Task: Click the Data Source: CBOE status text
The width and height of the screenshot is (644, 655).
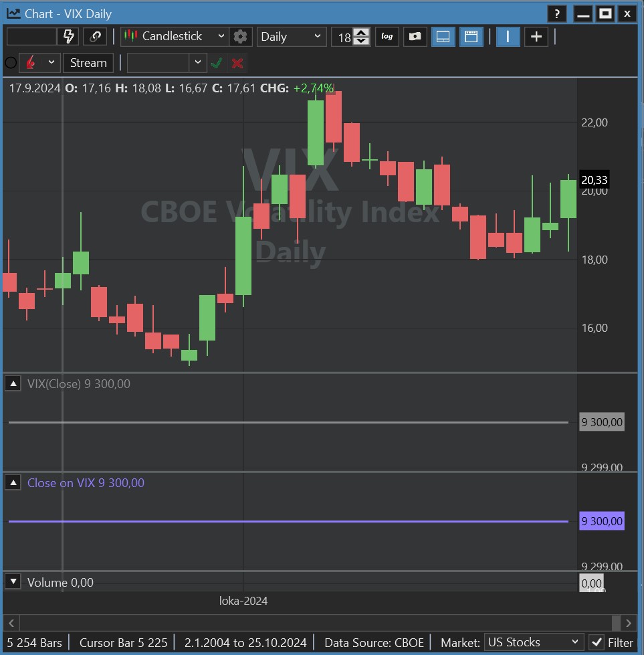Action: pos(374,642)
